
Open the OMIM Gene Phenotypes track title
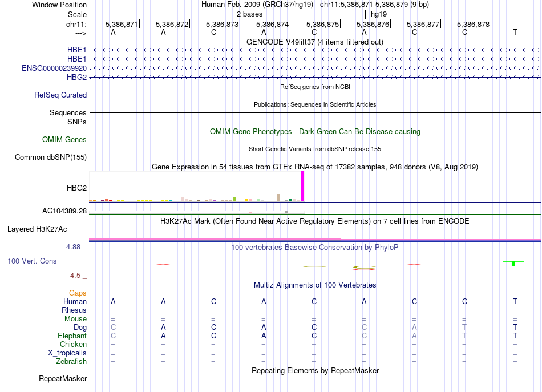click(x=315, y=131)
